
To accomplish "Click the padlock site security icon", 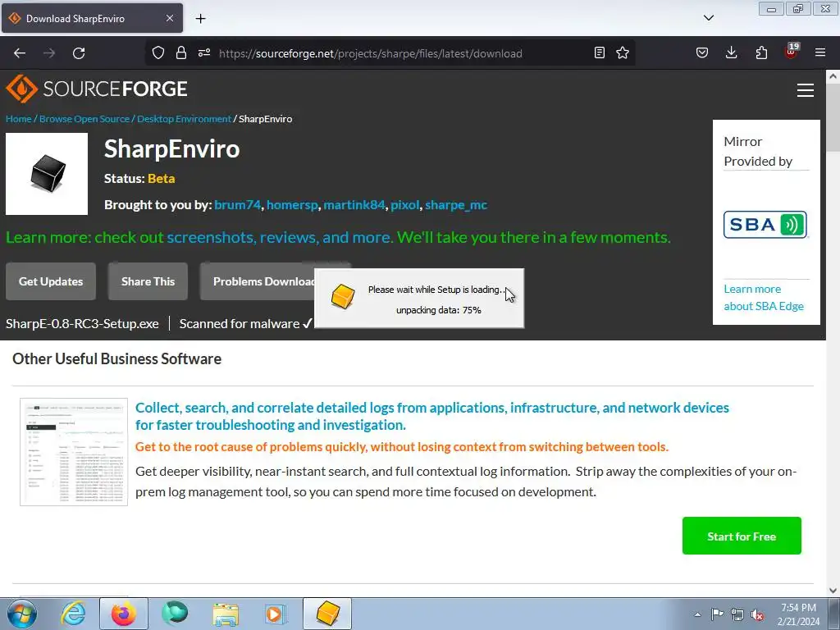I will point(181,53).
